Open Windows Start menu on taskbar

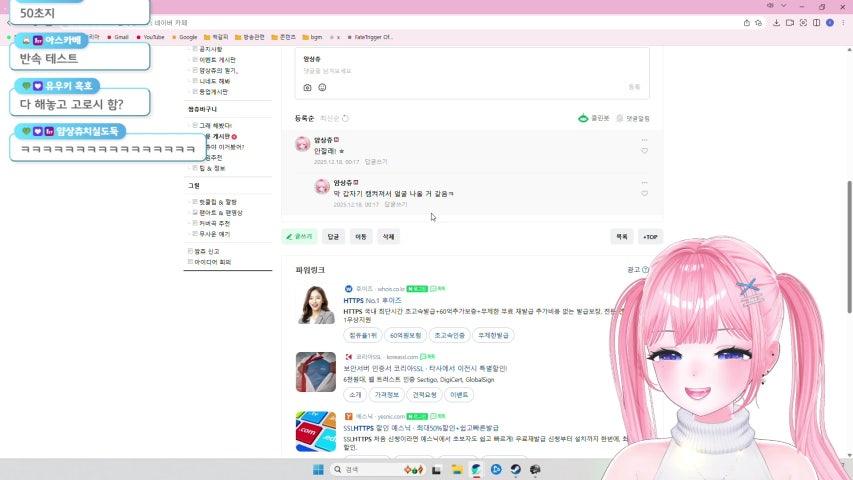[318, 469]
